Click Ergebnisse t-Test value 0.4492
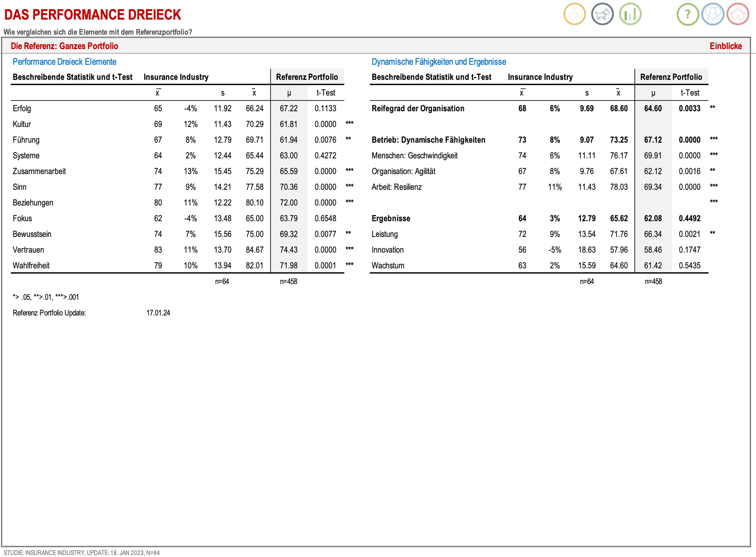Image resolution: width=756 pixels, height=557 pixels. pyautogui.click(x=689, y=218)
